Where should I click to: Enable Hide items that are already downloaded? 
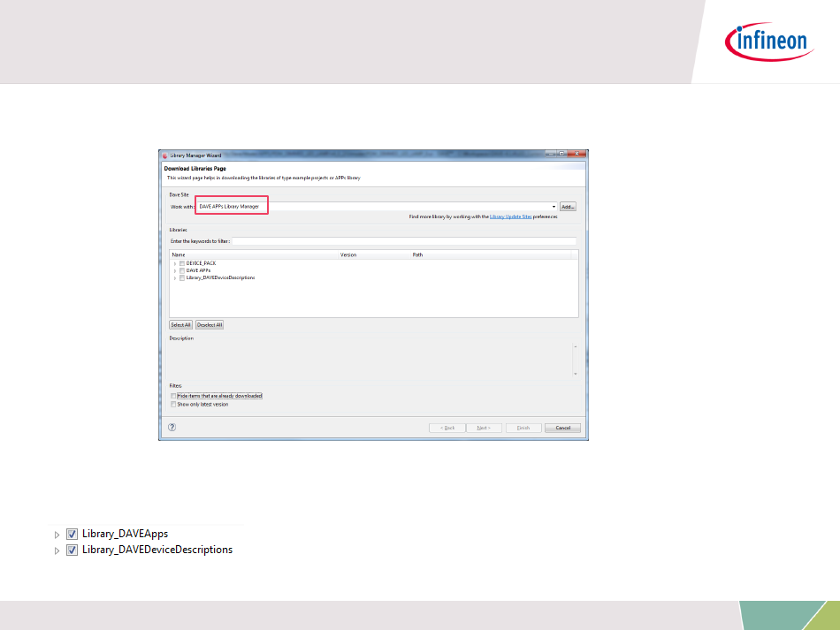click(173, 396)
